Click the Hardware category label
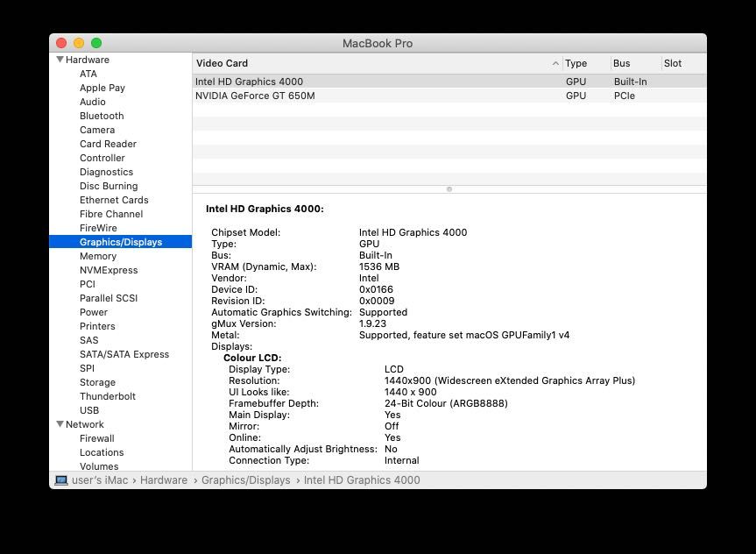This screenshot has height=554, width=756. tap(88, 60)
